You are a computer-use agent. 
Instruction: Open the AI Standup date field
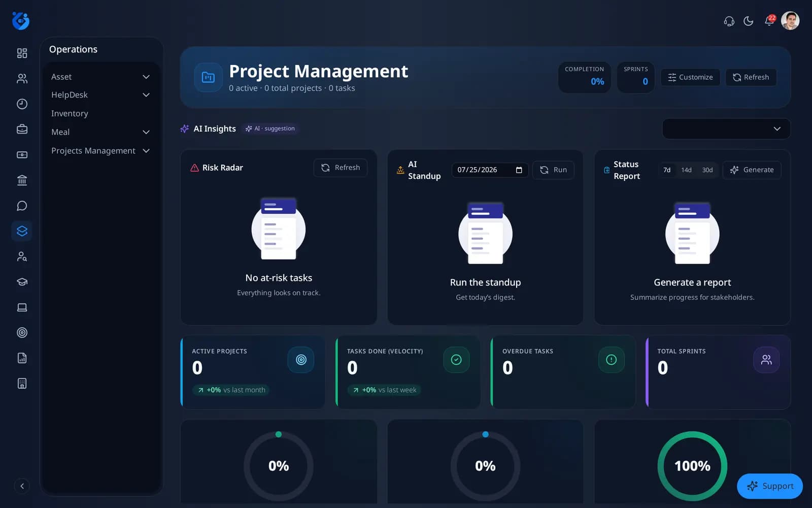point(490,170)
